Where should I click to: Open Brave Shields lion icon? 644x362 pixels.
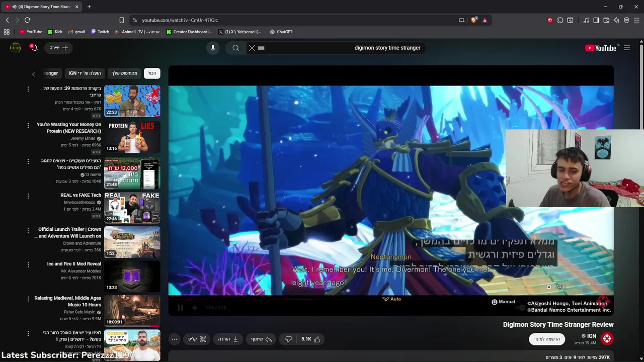point(474,20)
